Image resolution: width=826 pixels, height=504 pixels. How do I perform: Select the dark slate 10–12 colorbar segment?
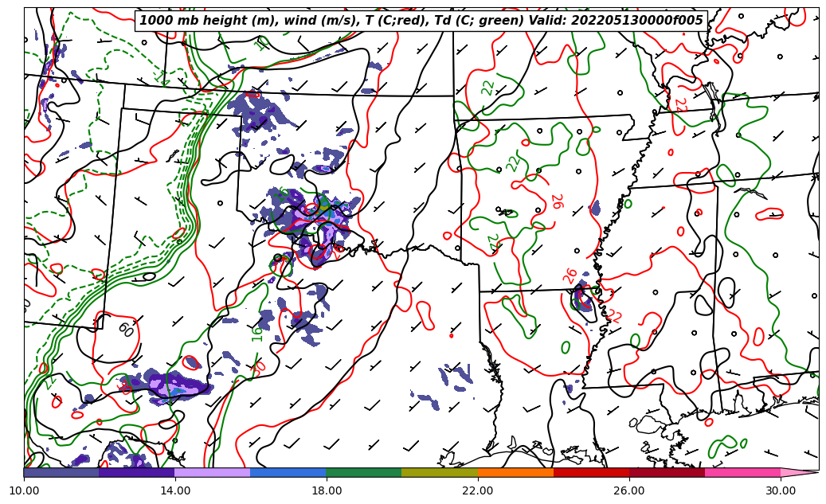61,472
